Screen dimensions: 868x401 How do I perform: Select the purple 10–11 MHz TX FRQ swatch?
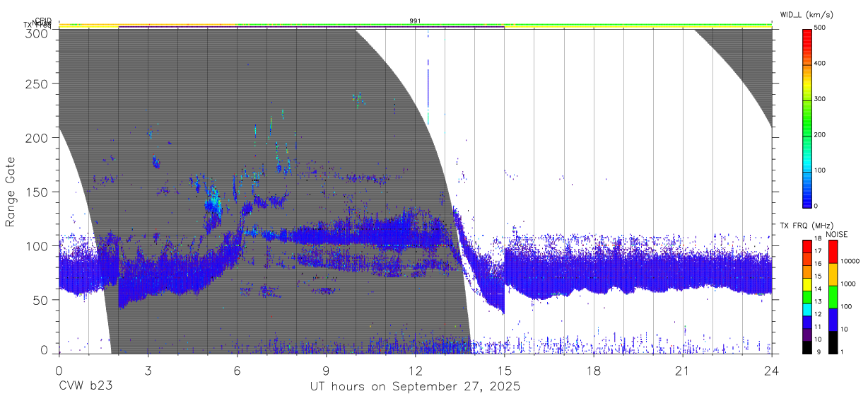[807, 333]
